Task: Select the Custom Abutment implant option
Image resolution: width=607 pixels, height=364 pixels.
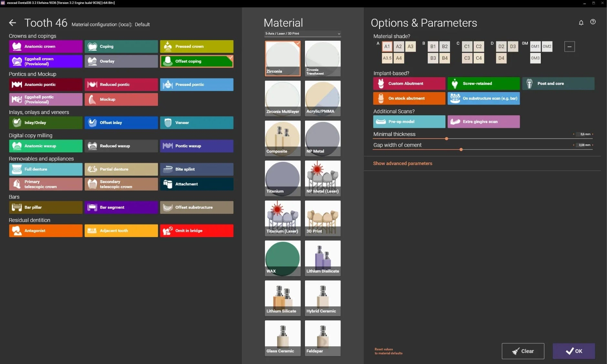Action: tap(409, 84)
